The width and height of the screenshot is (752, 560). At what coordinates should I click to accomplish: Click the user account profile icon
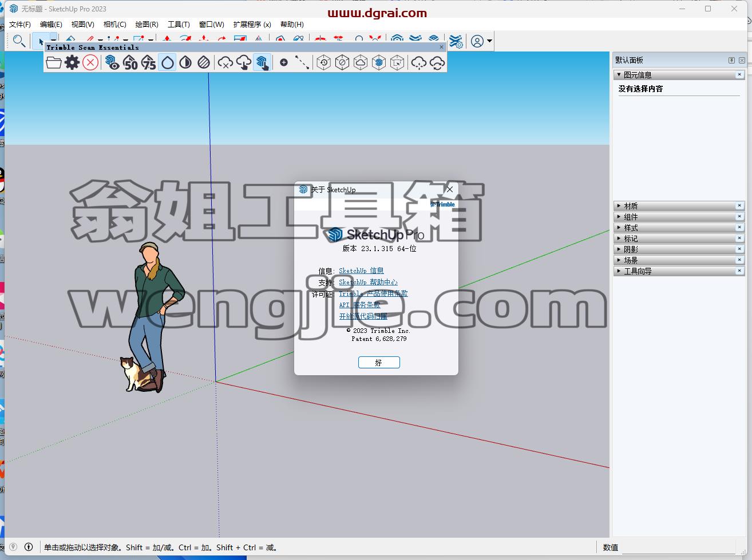point(477,41)
